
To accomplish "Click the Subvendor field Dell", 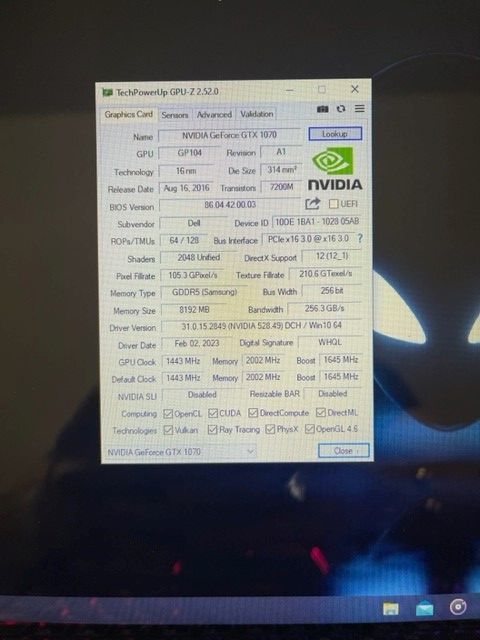I will pos(194,223).
